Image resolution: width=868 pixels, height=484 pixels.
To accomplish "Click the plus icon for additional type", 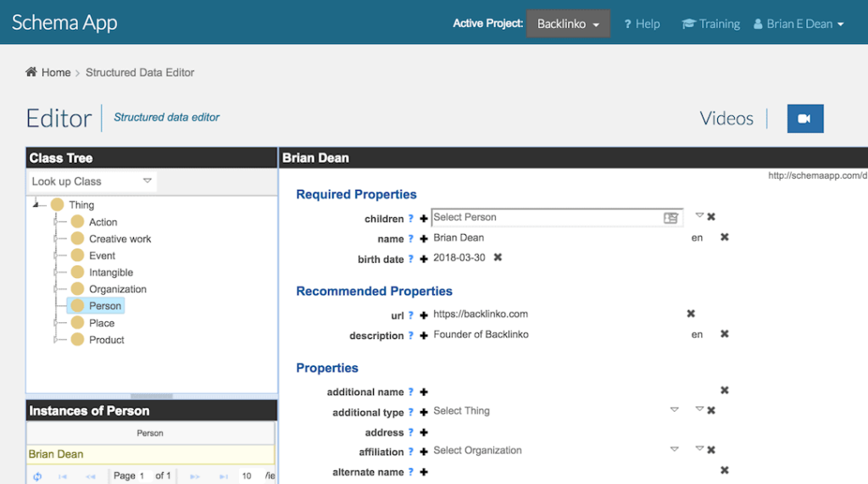I will click(424, 412).
